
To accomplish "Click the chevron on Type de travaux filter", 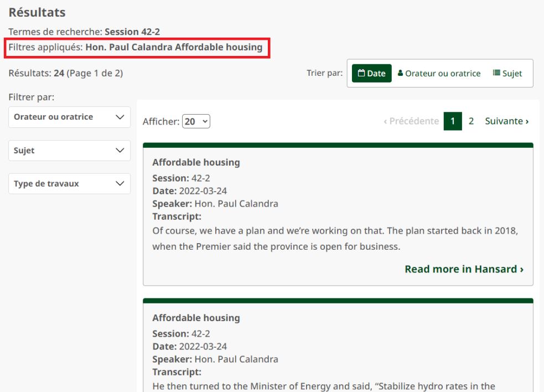I will pyautogui.click(x=120, y=184).
